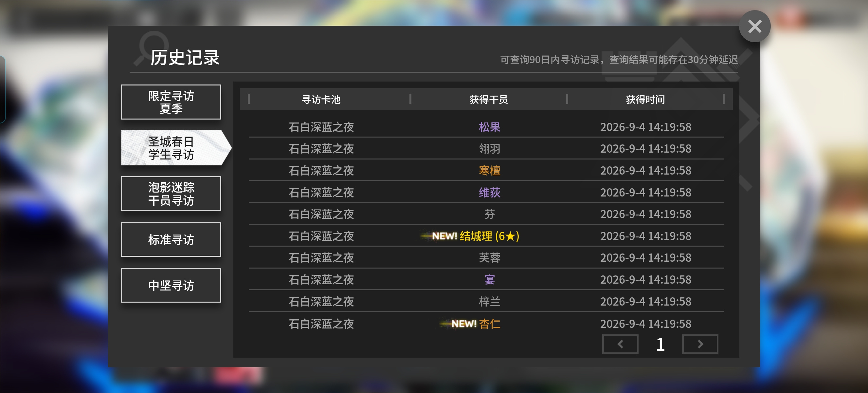Open the 泡影迷踪 干员寻访 tab
868x393 pixels.
click(x=171, y=194)
